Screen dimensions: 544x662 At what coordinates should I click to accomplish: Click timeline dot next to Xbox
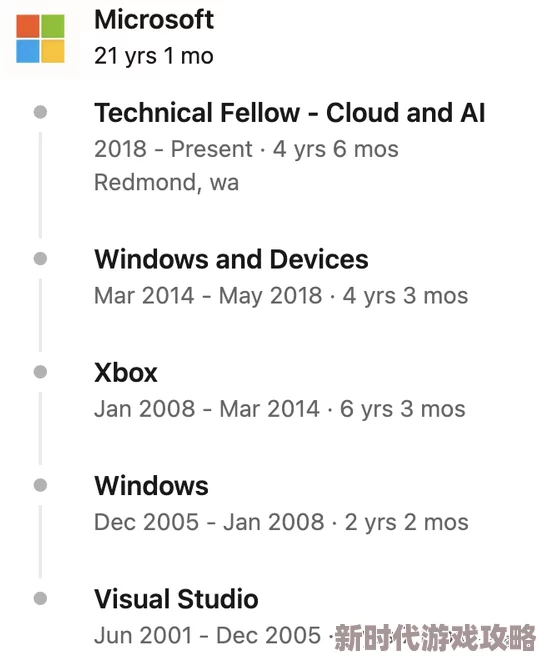coord(40,372)
